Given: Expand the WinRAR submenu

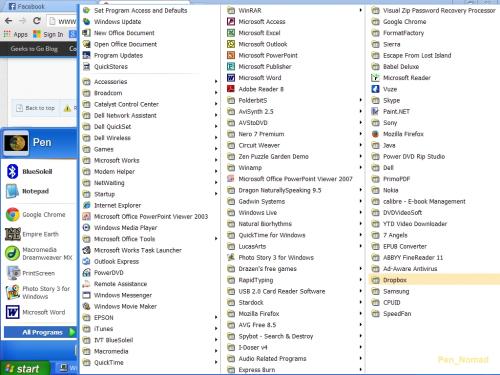Looking at the screenshot, I should pos(294,10).
